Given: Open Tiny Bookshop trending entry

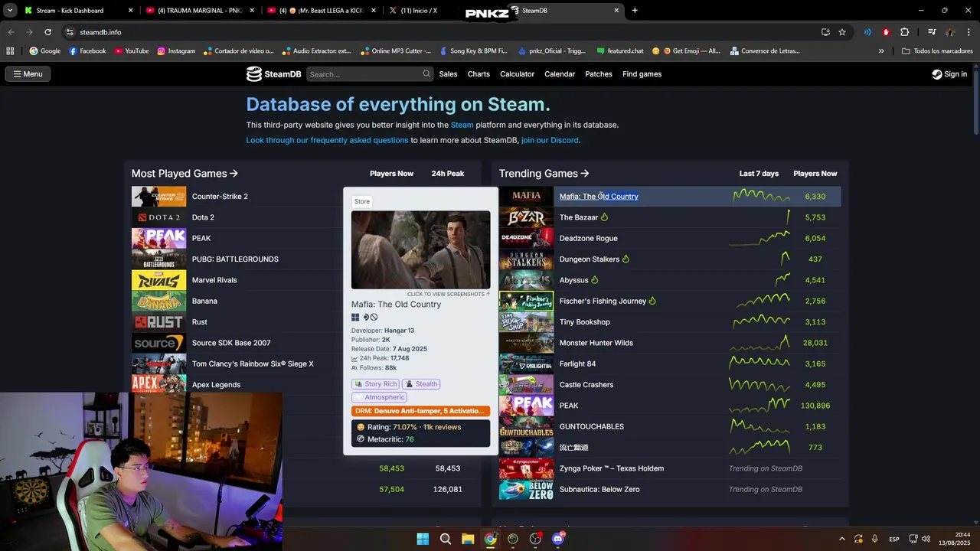Looking at the screenshot, I should [x=585, y=322].
